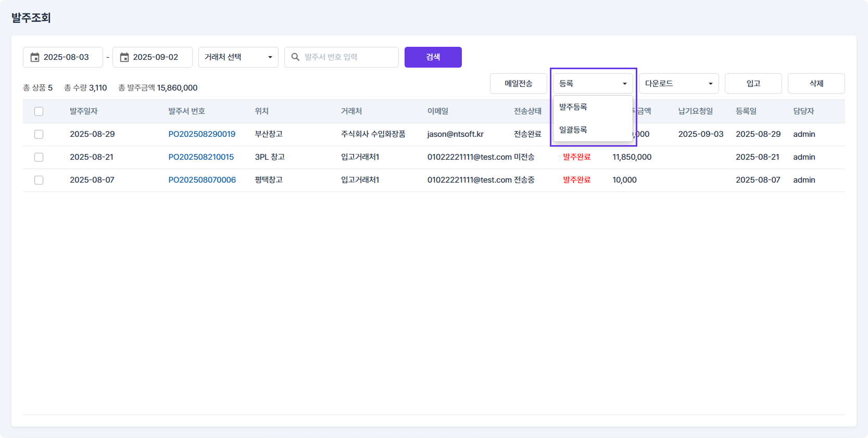The width and height of the screenshot is (868, 438).
Task: Click the start date calendar icon
Action: coord(35,57)
